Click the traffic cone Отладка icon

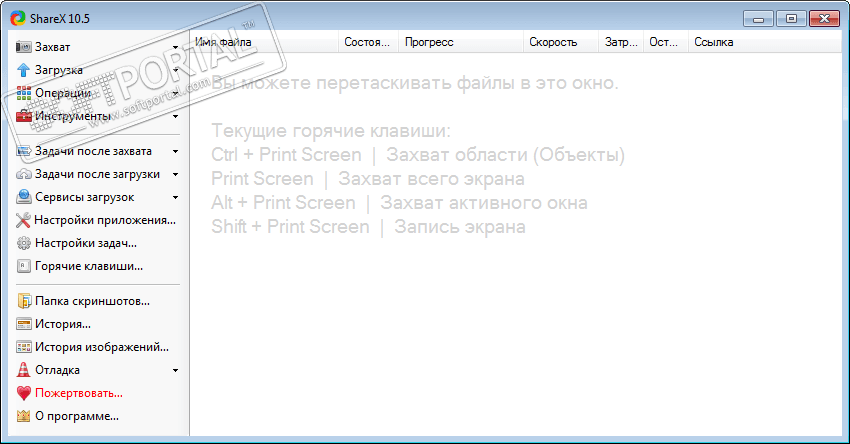23,370
